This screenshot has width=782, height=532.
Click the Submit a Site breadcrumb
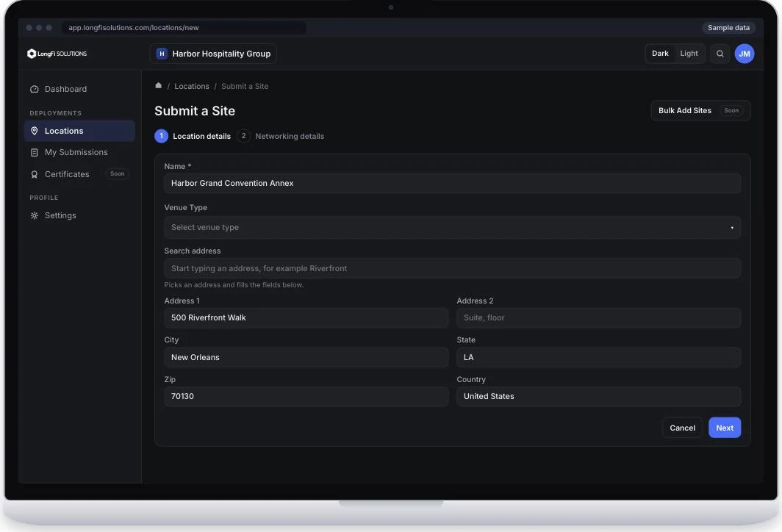click(x=244, y=86)
